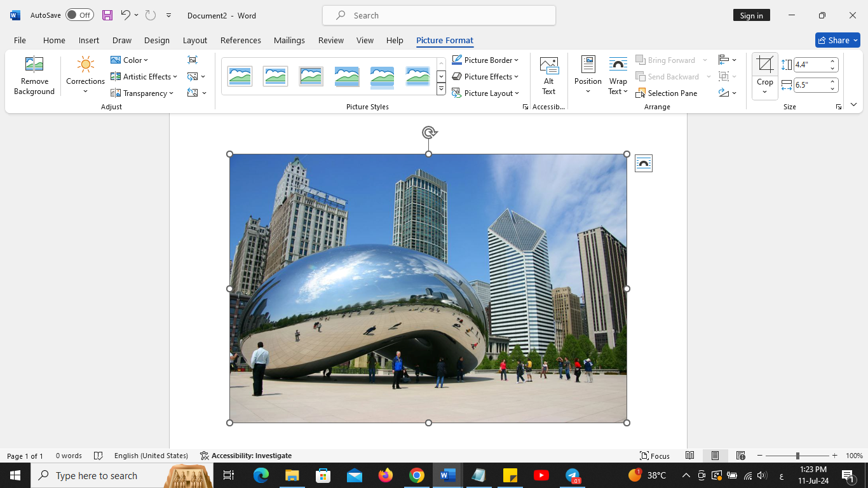The height and width of the screenshot is (488, 868).
Task: Click the proofing check icon in status bar
Action: point(98,456)
